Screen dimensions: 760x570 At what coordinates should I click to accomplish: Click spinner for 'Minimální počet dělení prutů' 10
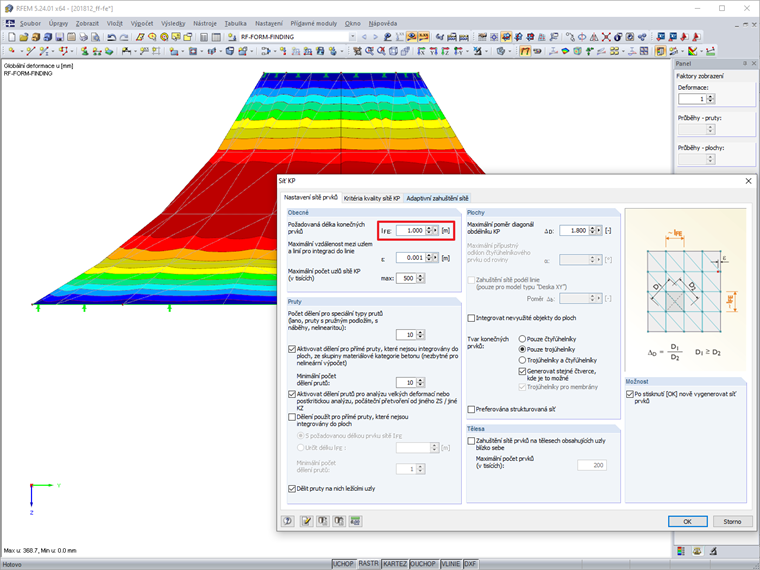(420, 382)
